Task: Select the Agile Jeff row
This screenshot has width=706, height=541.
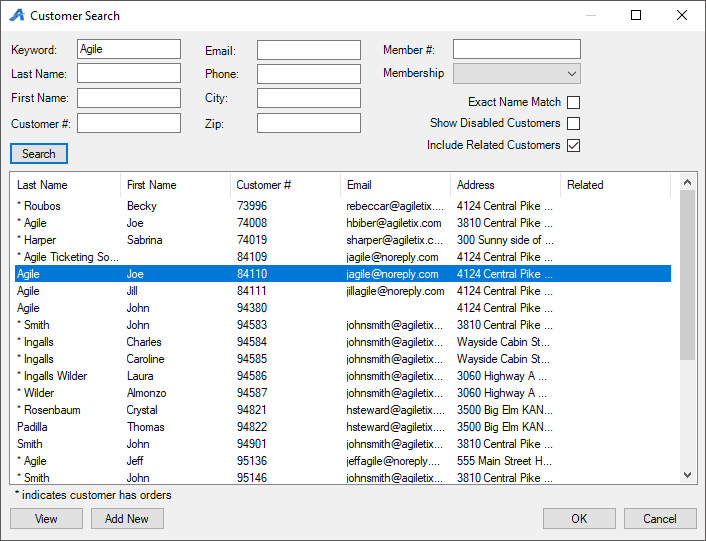Action: pyautogui.click(x=343, y=461)
